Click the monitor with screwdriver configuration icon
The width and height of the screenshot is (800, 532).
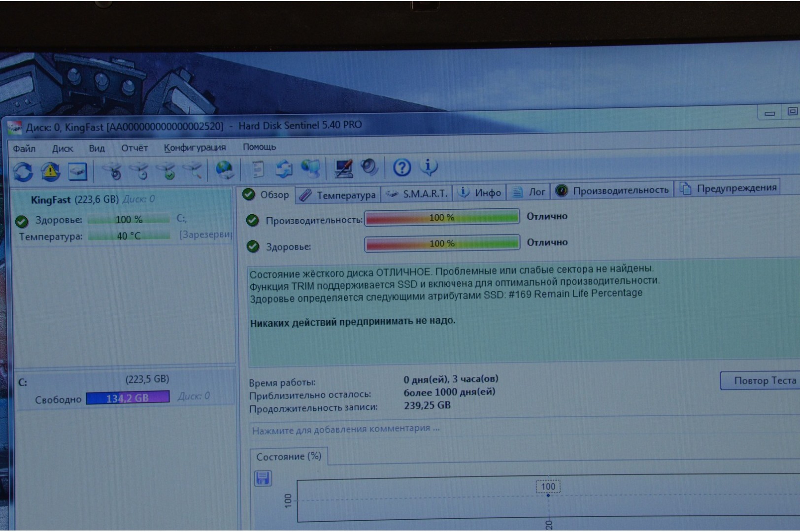pyautogui.click(x=343, y=168)
